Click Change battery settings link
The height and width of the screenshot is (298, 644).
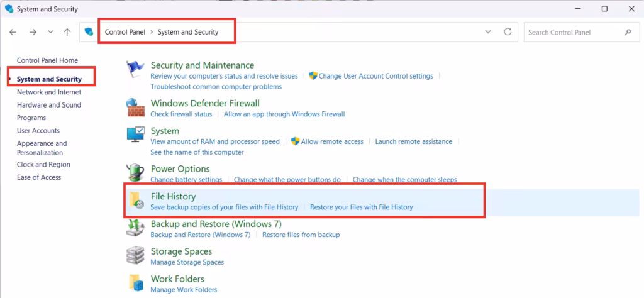tap(186, 180)
